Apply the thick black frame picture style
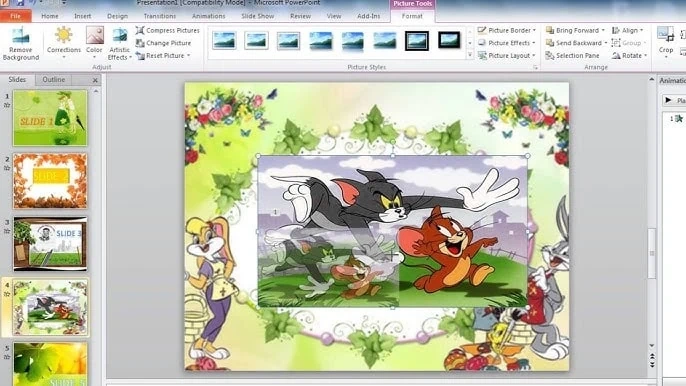Screen dimensions: 686x386 449,40
